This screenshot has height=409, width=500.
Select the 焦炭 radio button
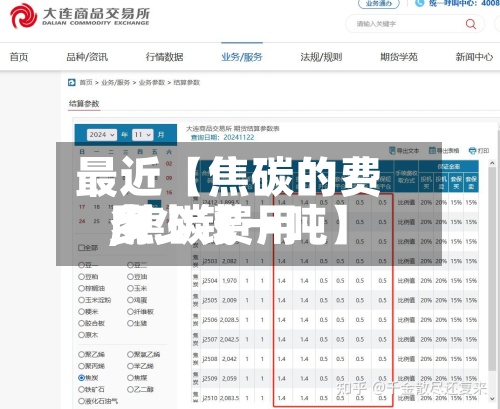click(x=81, y=378)
